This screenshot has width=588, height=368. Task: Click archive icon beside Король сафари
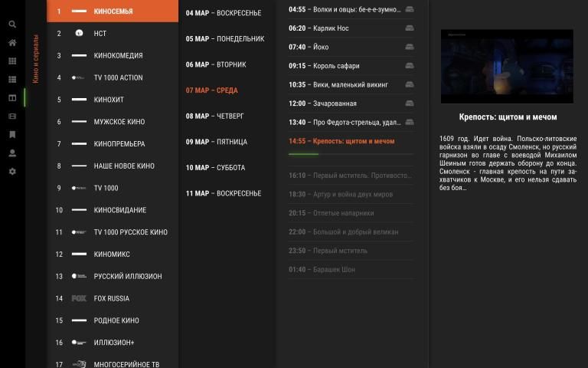click(x=409, y=66)
